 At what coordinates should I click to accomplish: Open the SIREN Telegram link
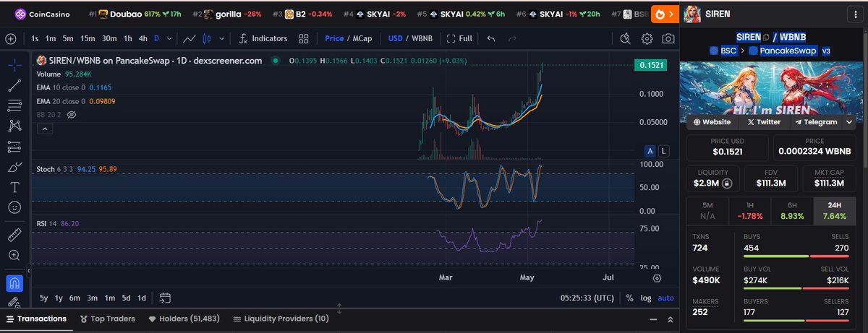[x=816, y=122]
